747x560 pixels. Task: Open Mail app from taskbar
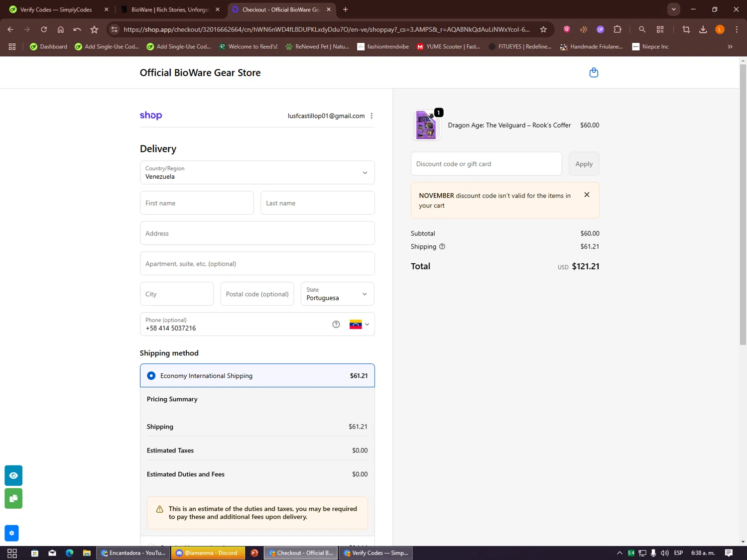tap(52, 553)
